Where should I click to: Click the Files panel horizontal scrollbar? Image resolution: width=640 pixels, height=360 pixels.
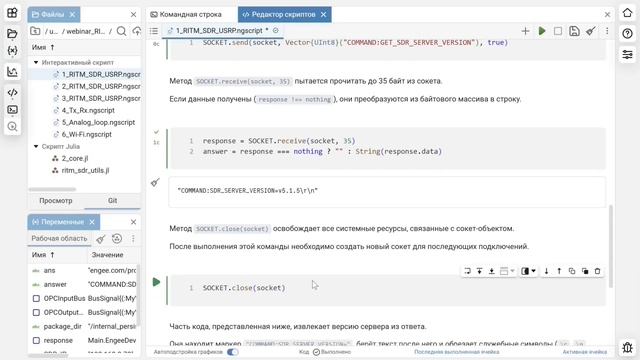tap(52, 189)
